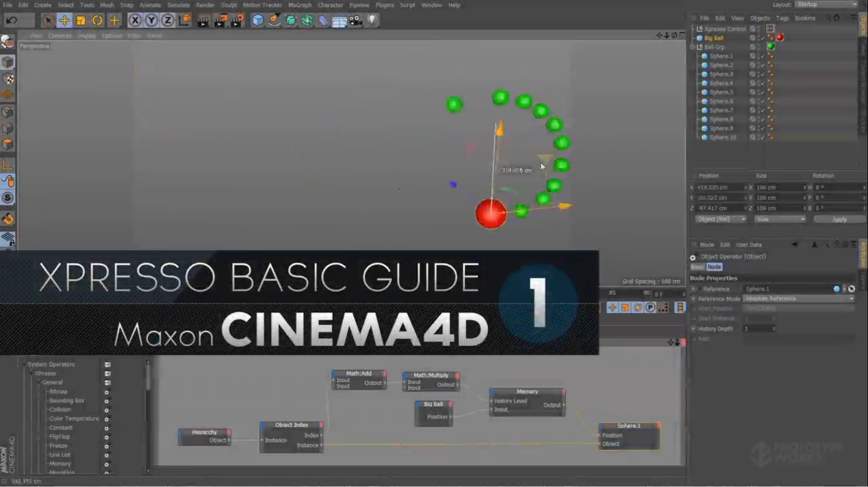Click the Hierarchy node in XPresso editor
Image resolution: width=868 pixels, height=487 pixels.
point(204,436)
